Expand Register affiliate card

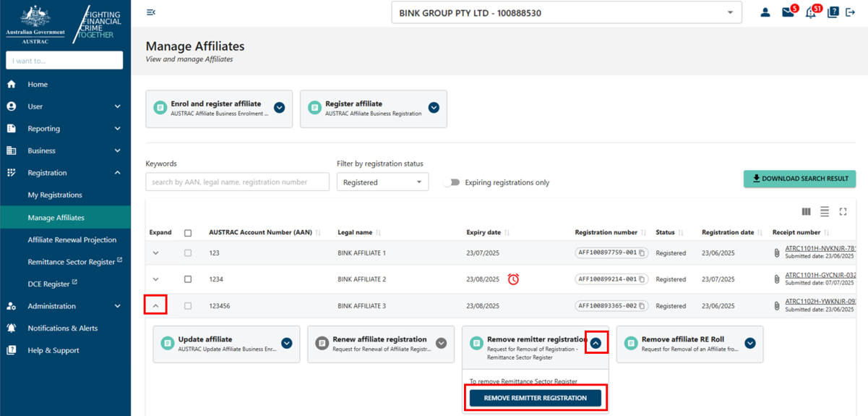(434, 108)
